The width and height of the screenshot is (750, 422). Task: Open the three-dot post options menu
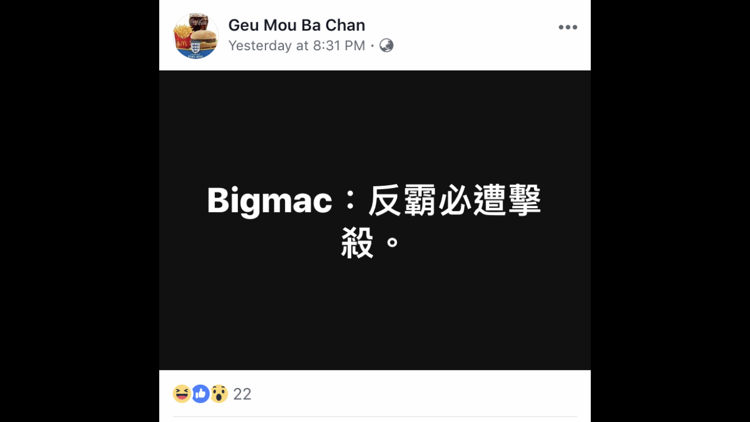568,27
